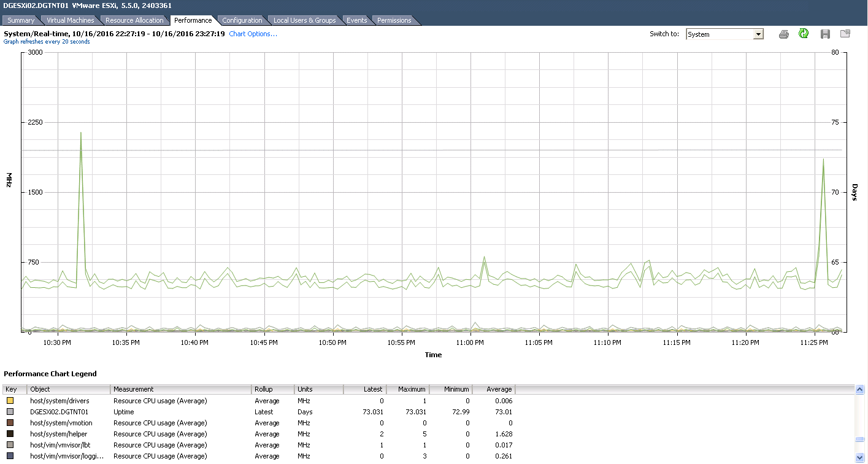Sort legend by the Latest column

tap(364, 389)
